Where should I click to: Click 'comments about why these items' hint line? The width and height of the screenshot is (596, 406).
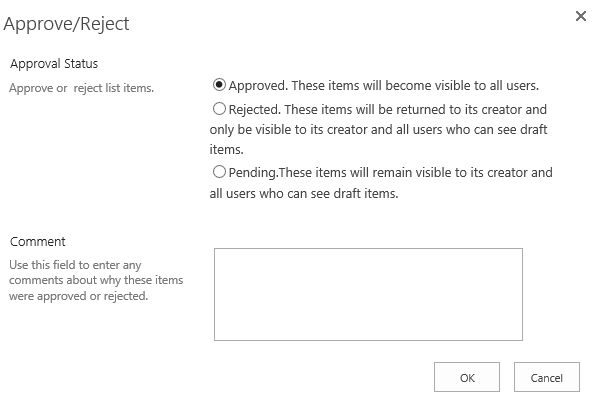(x=96, y=280)
